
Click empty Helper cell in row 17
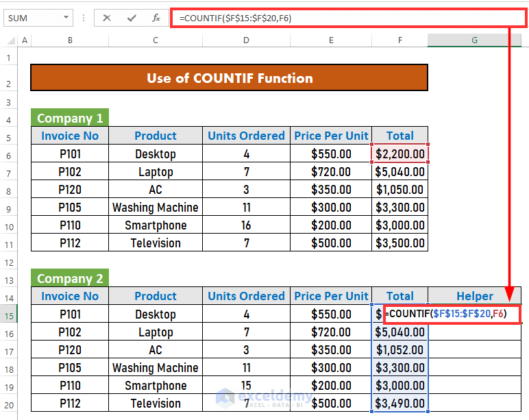point(474,350)
